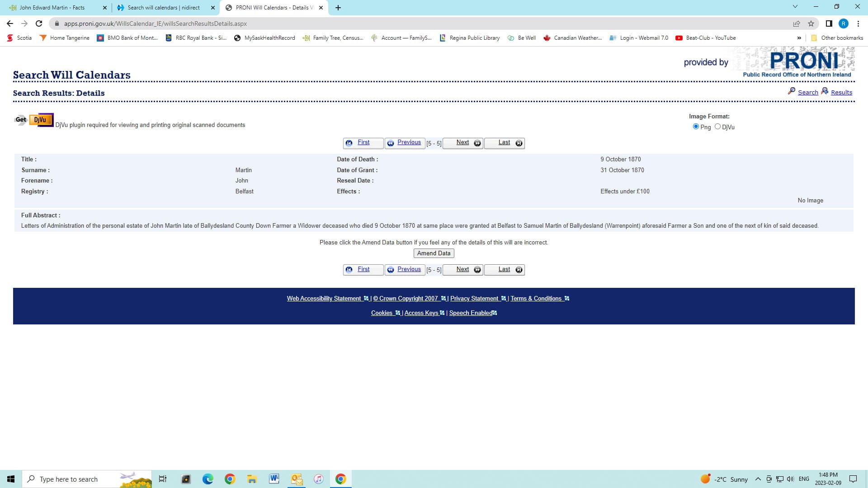This screenshot has height=488, width=868.
Task: Jump to Last record in bottom navigation
Action: pos(505,270)
